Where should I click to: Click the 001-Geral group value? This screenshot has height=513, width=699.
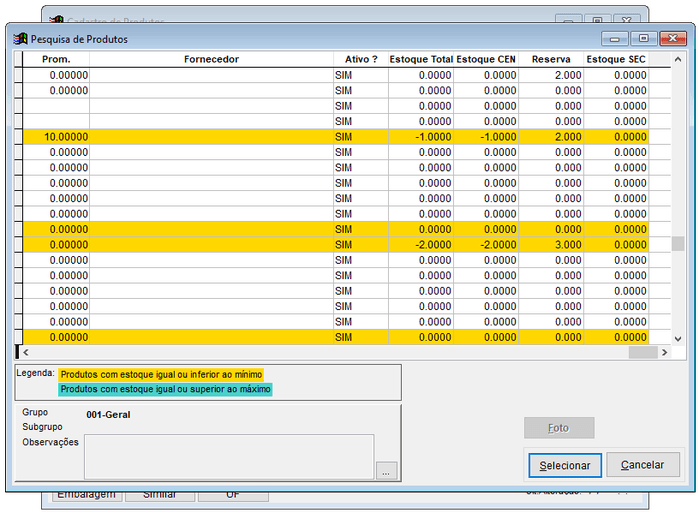pyautogui.click(x=108, y=415)
